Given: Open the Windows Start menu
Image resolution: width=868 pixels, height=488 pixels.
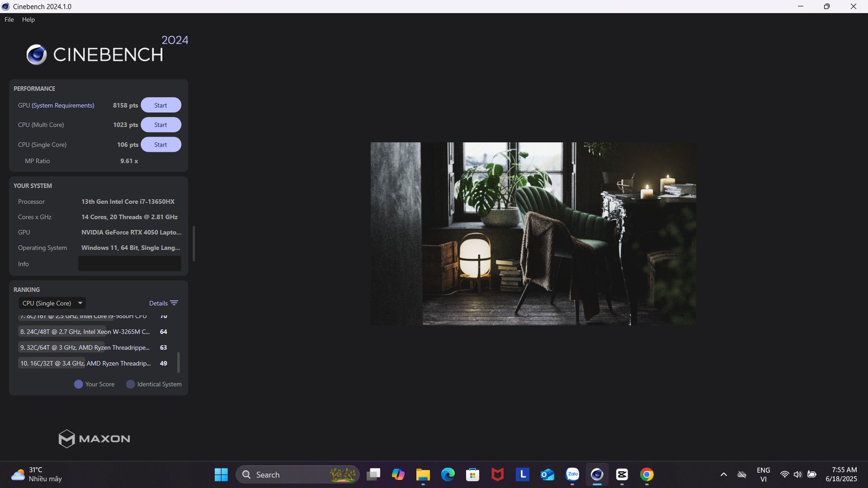Looking at the screenshot, I should pos(221,475).
